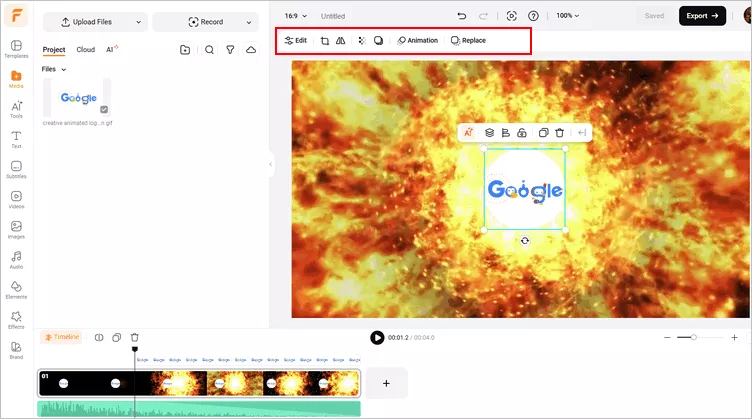Open the Media sidebar panel
752x419 pixels.
pyautogui.click(x=16, y=79)
